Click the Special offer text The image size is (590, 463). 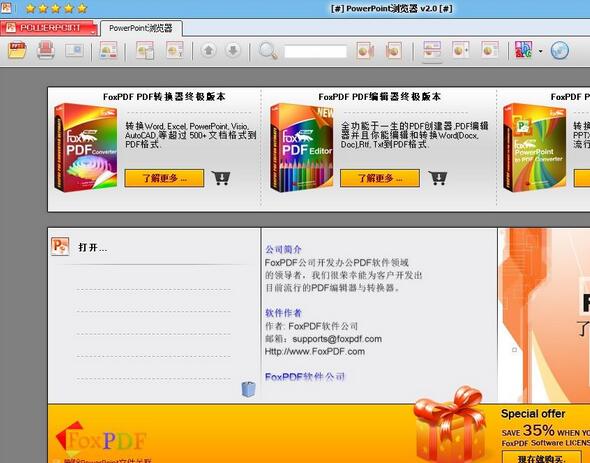[x=533, y=414]
